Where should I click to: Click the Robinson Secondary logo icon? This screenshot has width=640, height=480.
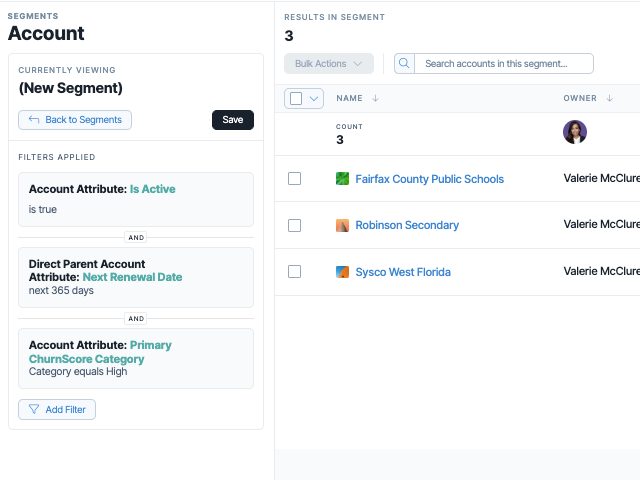coord(342,225)
